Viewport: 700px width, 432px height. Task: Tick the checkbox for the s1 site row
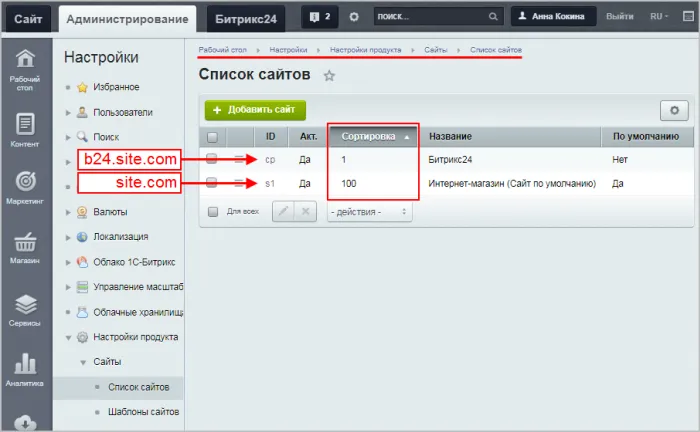pos(212,184)
